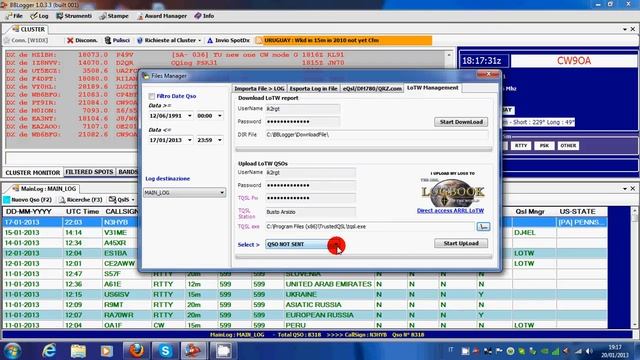This screenshot has height=360, width=640.
Task: Click the RTTY mode button
Action: 521,146
